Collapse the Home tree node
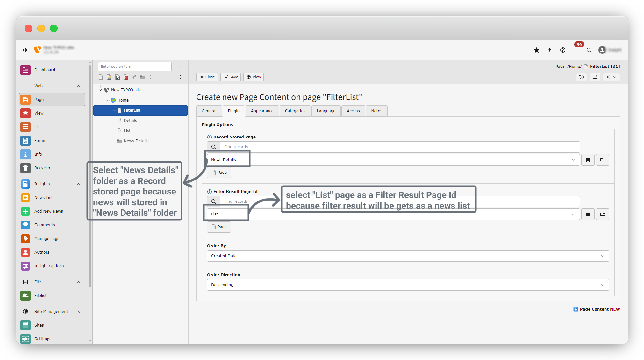Viewport: 644px width, 360px height. 107,100
